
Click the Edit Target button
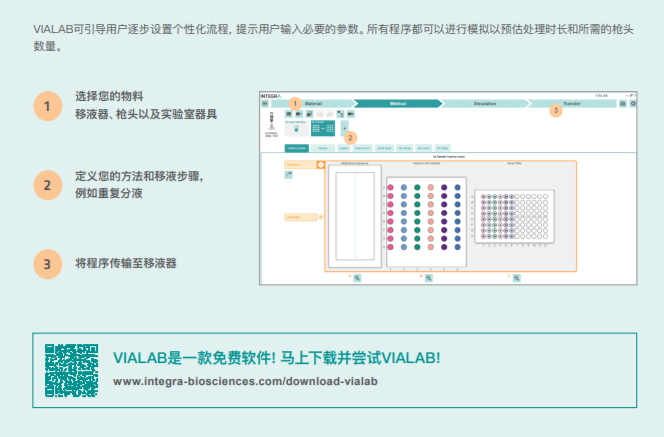[300, 217]
